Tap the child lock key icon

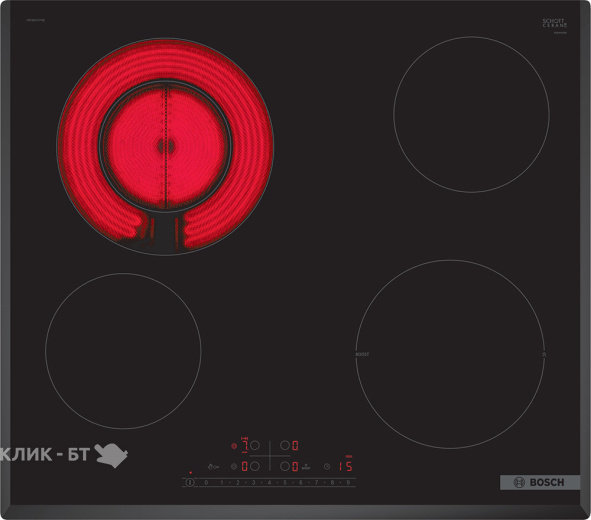point(213,466)
